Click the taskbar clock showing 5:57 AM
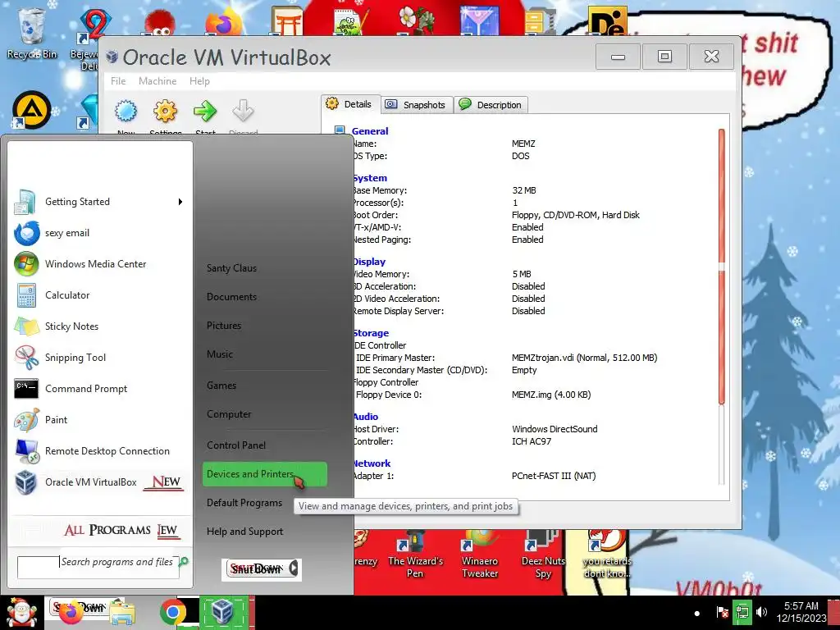This screenshot has height=630, width=840. 801,612
